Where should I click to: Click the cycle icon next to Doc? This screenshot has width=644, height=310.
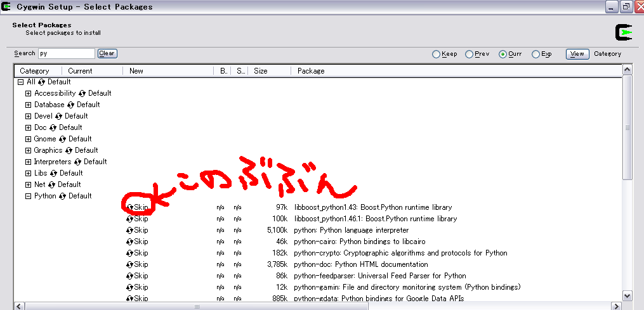click(53, 127)
